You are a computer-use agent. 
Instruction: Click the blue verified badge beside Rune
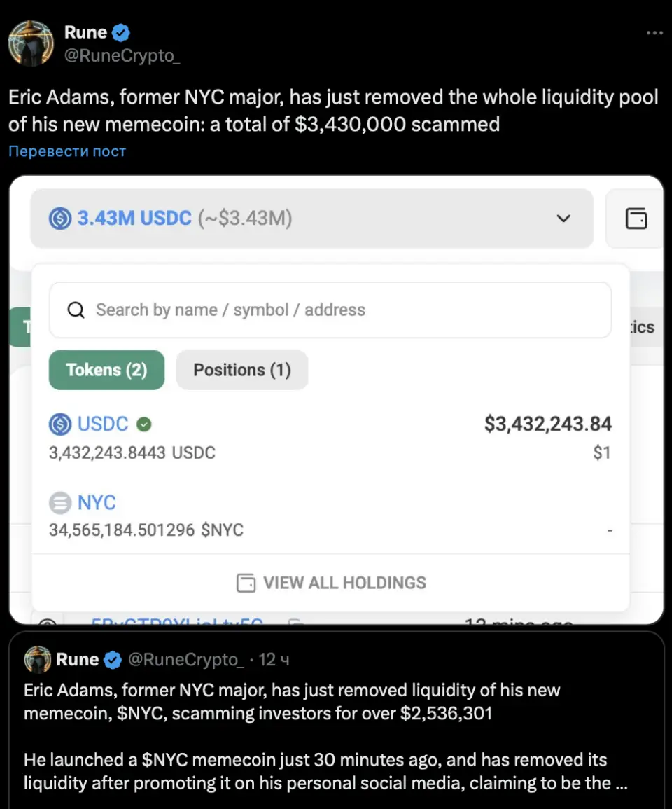[x=122, y=32]
